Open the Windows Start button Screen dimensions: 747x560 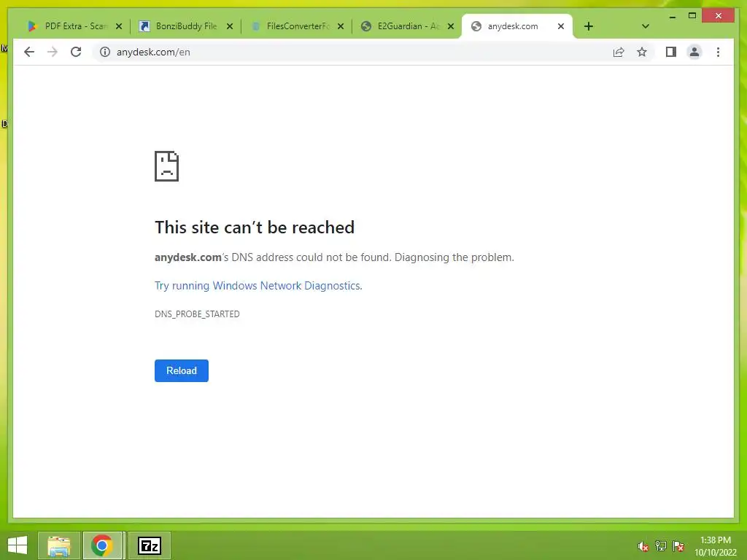click(x=18, y=545)
